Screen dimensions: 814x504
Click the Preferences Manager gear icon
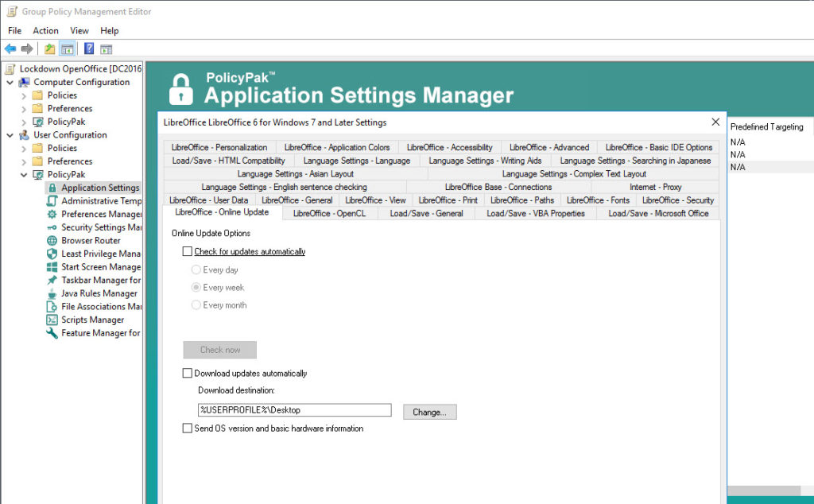(52, 214)
